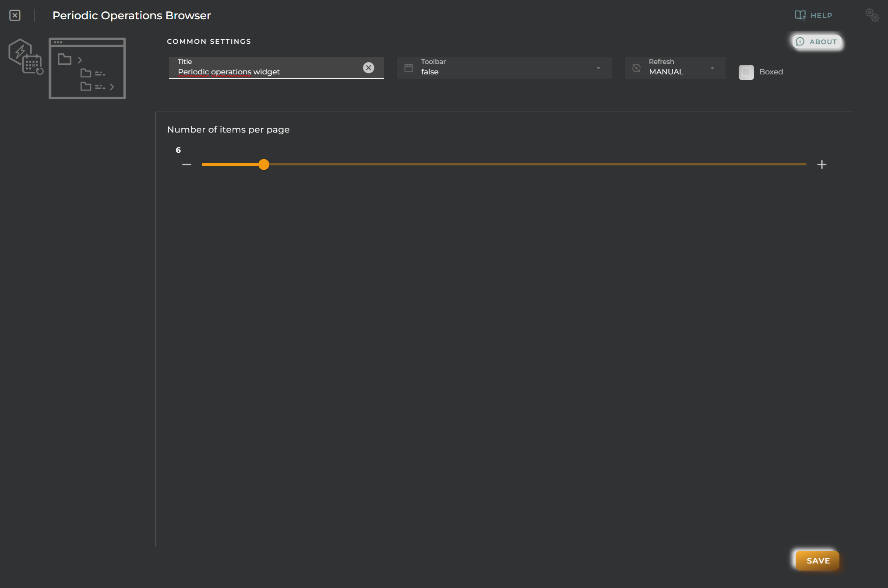Click the About button
Viewport: 888px width, 588px height.
(x=817, y=42)
